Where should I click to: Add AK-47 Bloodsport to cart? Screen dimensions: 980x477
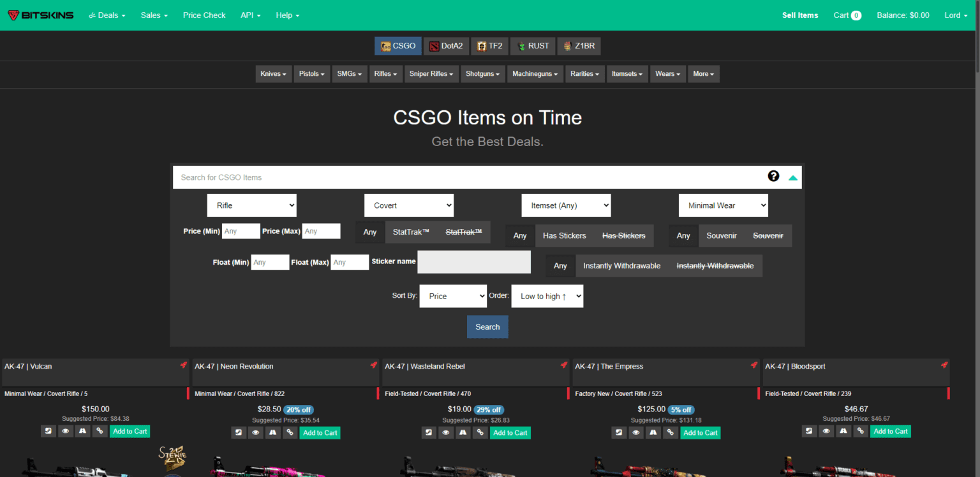(891, 431)
